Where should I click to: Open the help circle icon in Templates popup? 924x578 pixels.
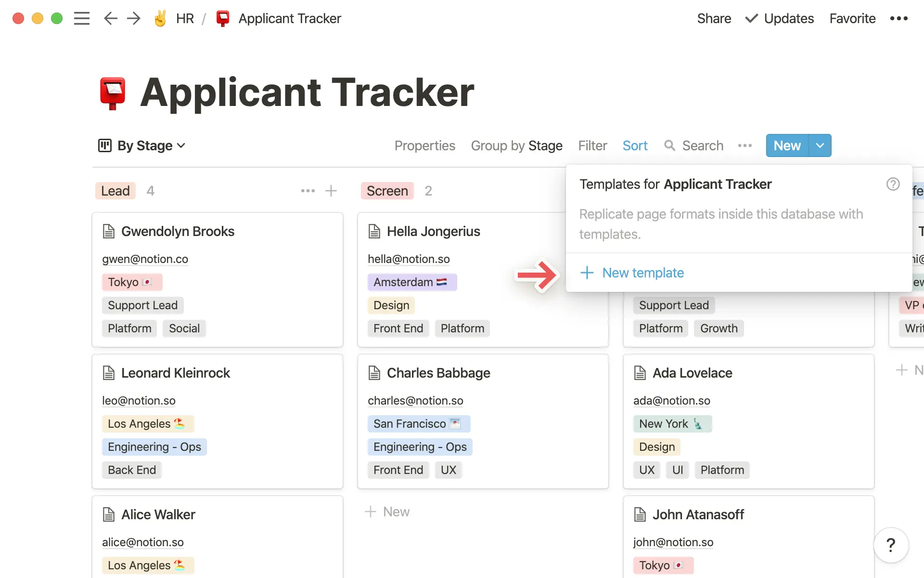893,184
